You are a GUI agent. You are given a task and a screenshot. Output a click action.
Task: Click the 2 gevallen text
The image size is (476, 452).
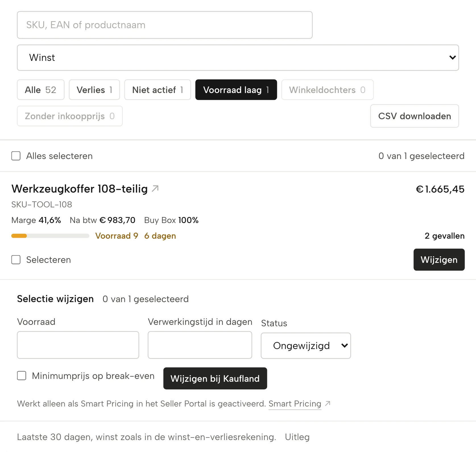pyautogui.click(x=444, y=236)
